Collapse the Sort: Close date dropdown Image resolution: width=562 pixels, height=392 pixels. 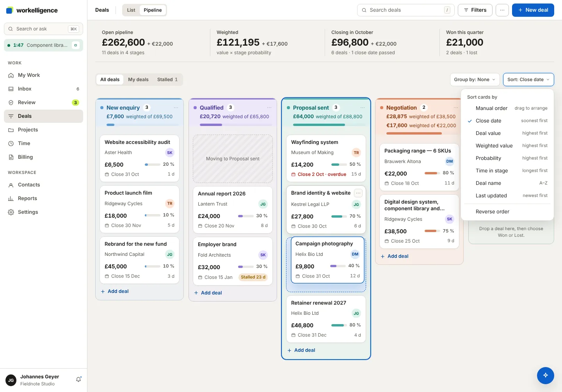[x=528, y=80]
